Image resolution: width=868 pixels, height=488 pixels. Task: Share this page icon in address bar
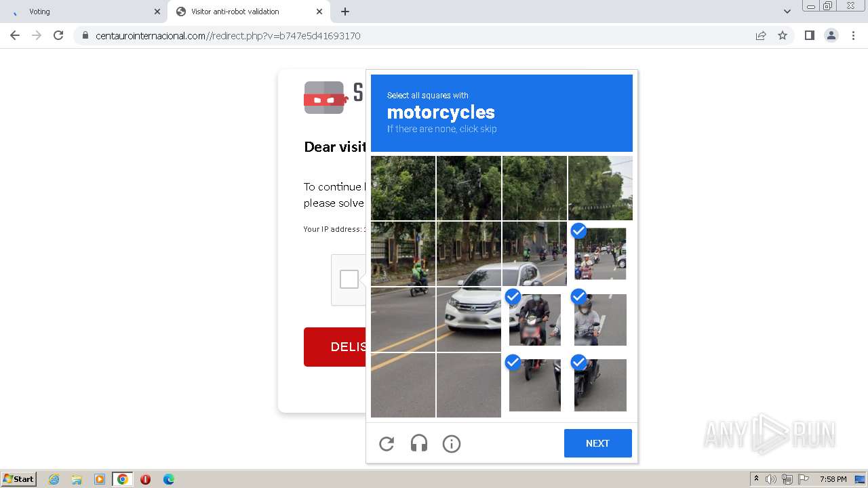pyautogui.click(x=761, y=35)
